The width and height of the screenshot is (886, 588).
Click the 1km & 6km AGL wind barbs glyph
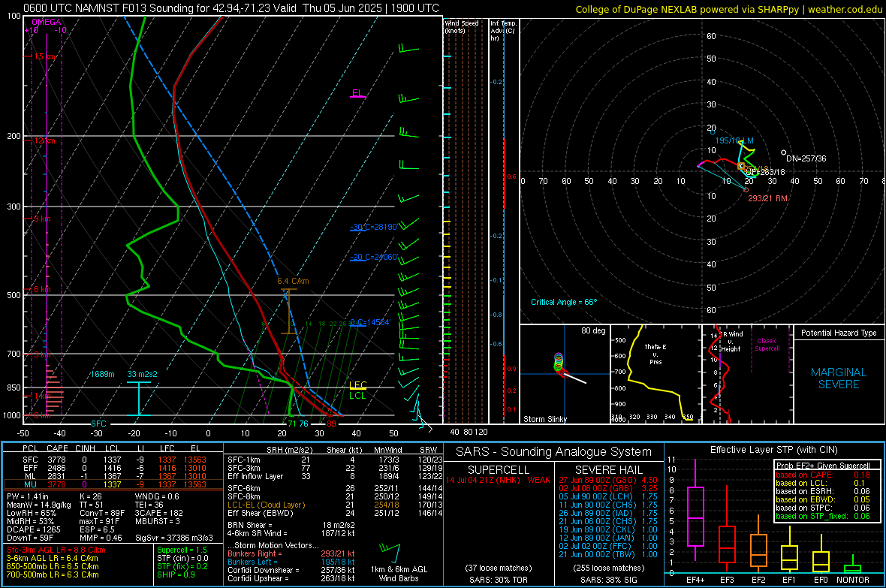390,553
